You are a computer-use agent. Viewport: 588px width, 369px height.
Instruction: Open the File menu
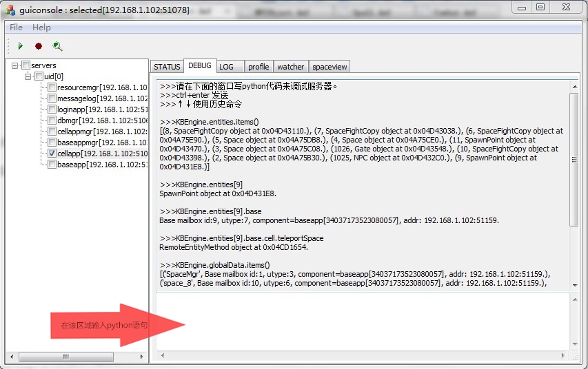click(x=16, y=27)
